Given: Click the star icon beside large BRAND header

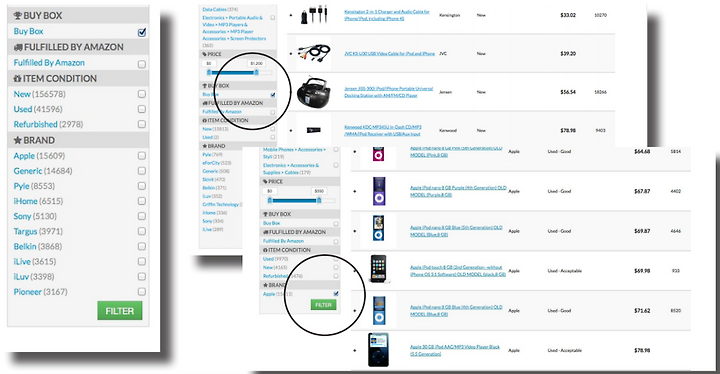Looking at the screenshot, I should pyautogui.click(x=17, y=140).
